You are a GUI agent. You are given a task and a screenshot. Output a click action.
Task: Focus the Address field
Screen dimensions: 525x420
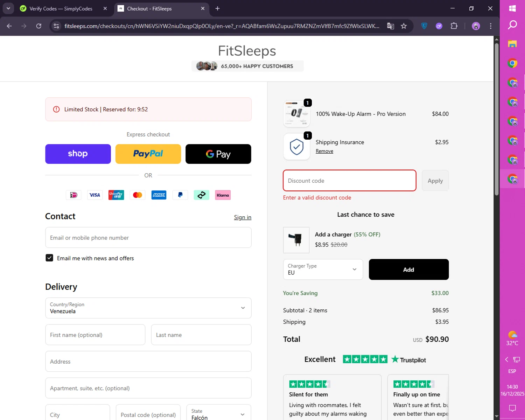pyautogui.click(x=148, y=362)
